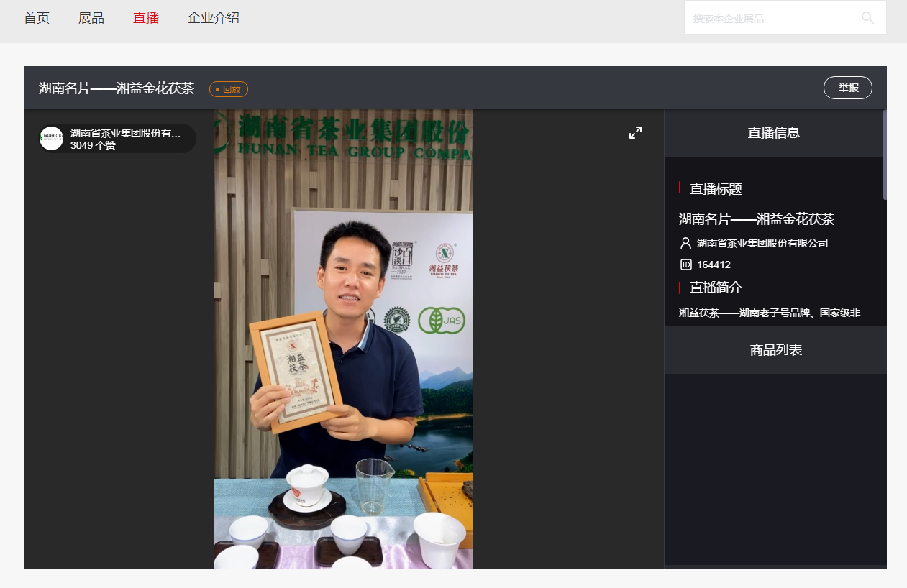Click the 回放 replay badge

[x=229, y=89]
